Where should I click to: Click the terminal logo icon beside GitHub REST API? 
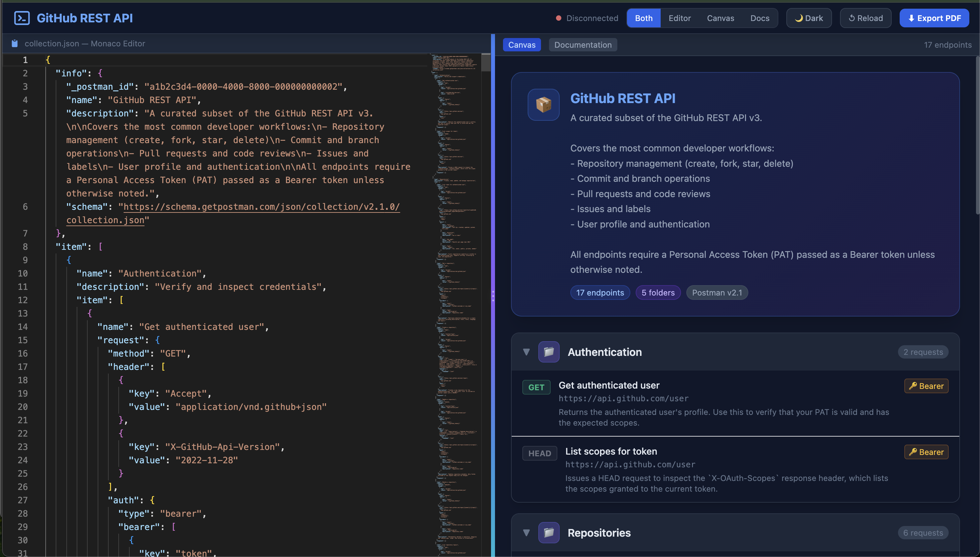click(22, 18)
